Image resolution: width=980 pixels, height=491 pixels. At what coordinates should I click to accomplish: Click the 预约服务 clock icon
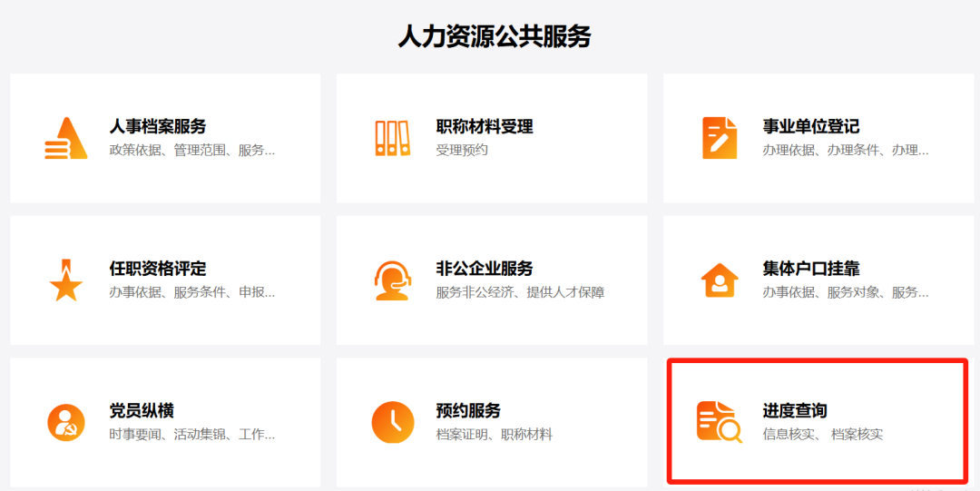pos(392,422)
